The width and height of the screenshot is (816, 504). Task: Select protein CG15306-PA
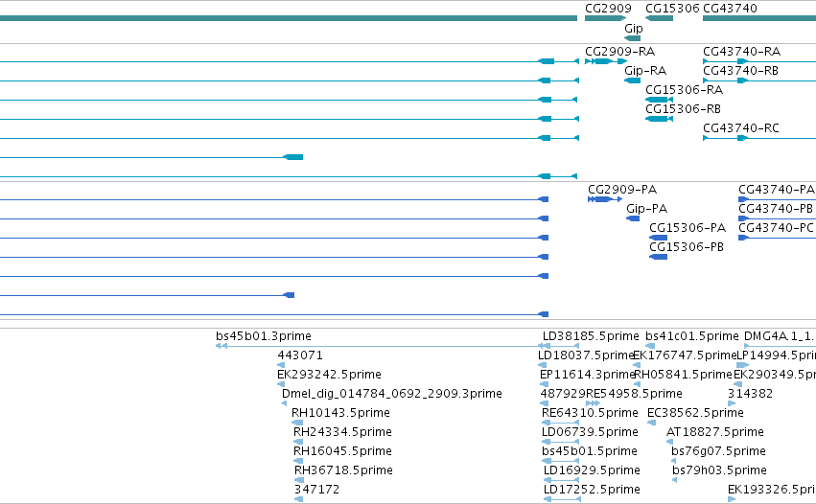(x=688, y=228)
